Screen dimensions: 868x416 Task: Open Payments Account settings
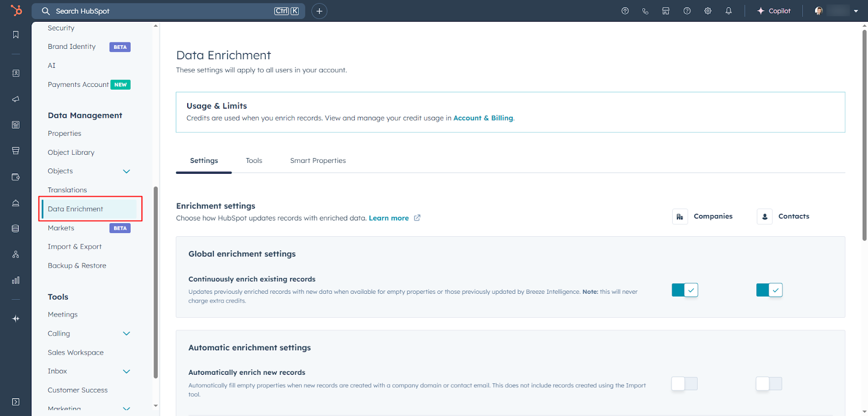78,85
